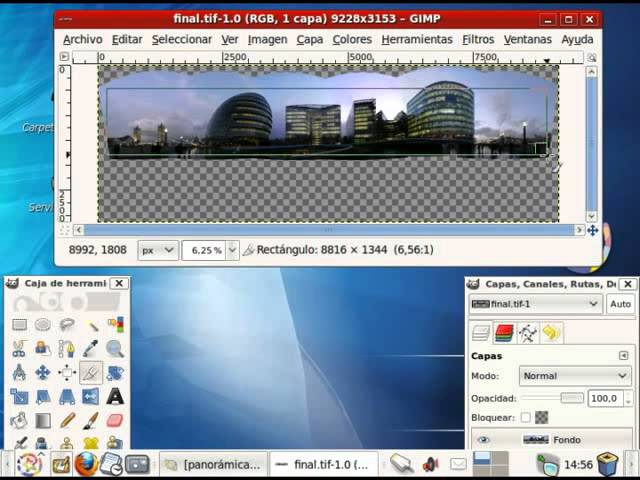Switch to the panorámica taskbar window
This screenshot has width=640, height=480.
coord(213,464)
